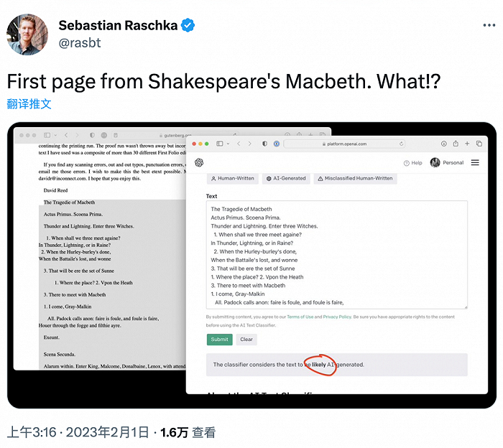Expand the sidebar dropdown chevron in the front Safari window
The width and height of the screenshot is (503, 448).
pyautogui.click(x=229, y=144)
